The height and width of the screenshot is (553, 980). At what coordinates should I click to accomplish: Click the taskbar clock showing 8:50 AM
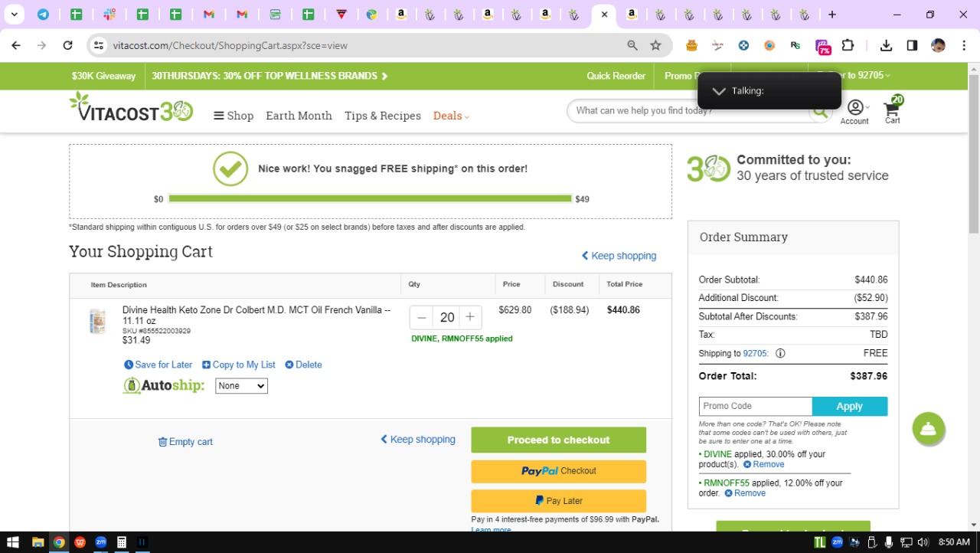(x=954, y=542)
